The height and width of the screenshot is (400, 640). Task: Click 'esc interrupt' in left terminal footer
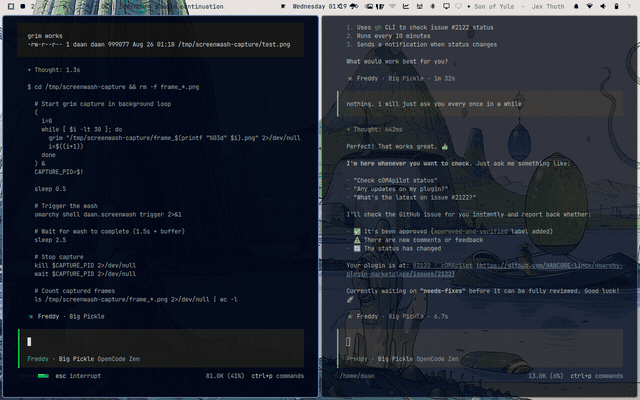pyautogui.click(x=78, y=376)
